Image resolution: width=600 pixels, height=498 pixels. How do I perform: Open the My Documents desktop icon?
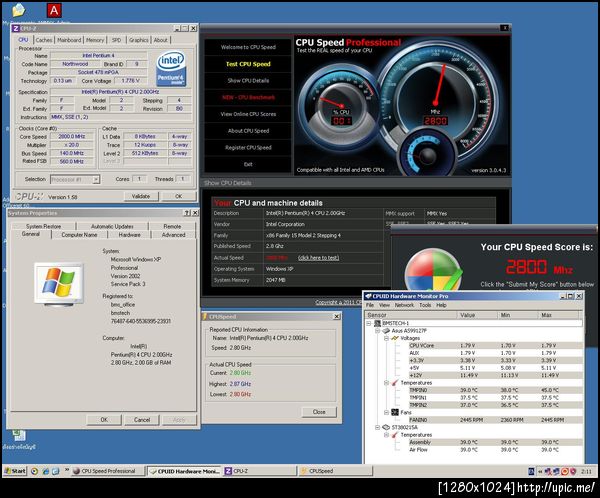tap(18, 10)
